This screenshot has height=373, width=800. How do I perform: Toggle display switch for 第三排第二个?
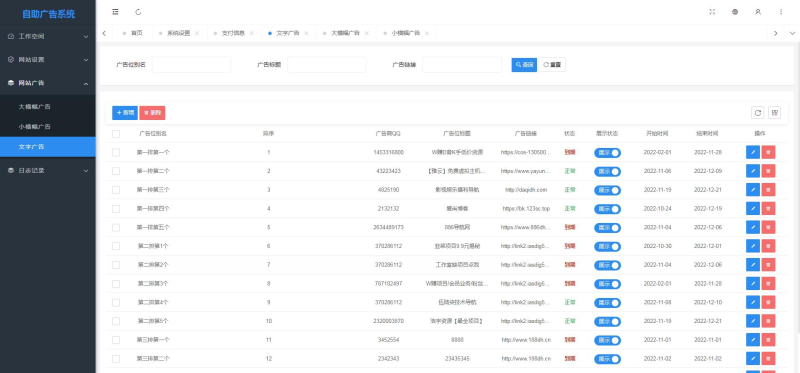click(x=607, y=359)
